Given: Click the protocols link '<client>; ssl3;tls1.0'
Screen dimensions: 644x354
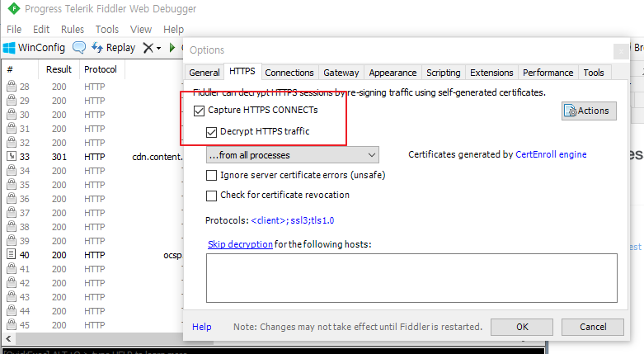Looking at the screenshot, I should (x=293, y=220).
